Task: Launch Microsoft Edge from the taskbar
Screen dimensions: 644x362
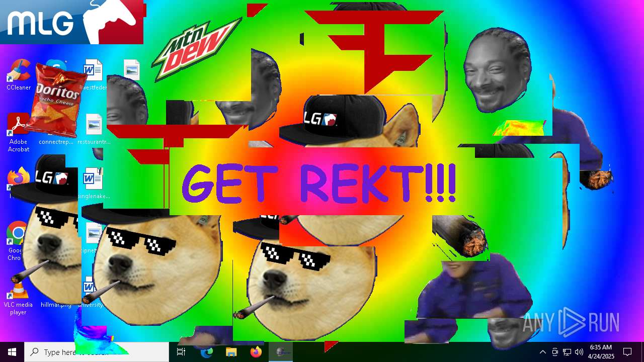Action: [207, 352]
